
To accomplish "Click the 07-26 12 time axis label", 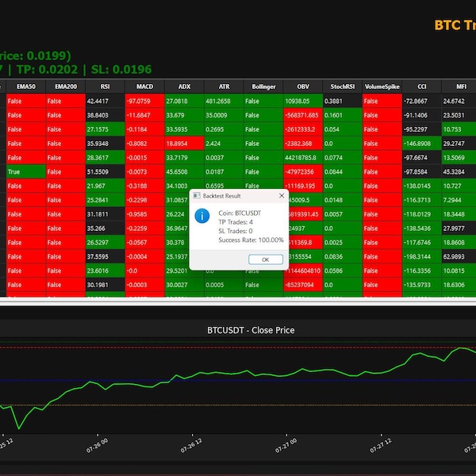I will [191, 445].
